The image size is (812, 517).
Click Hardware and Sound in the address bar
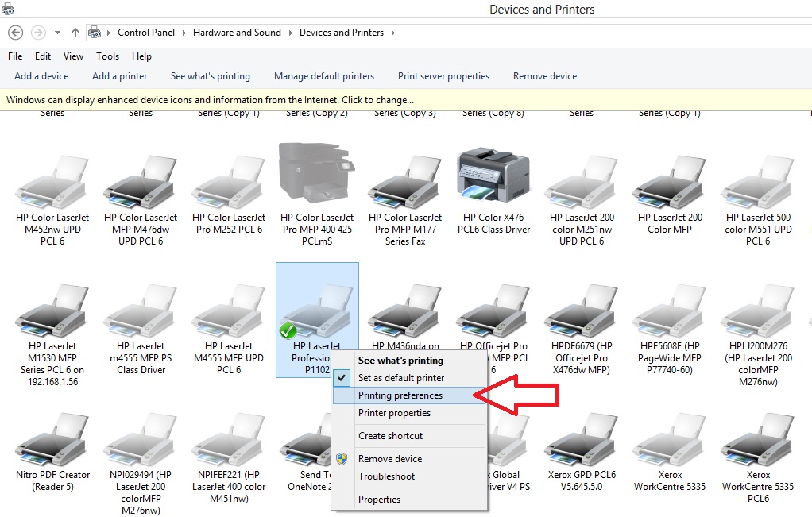237,33
